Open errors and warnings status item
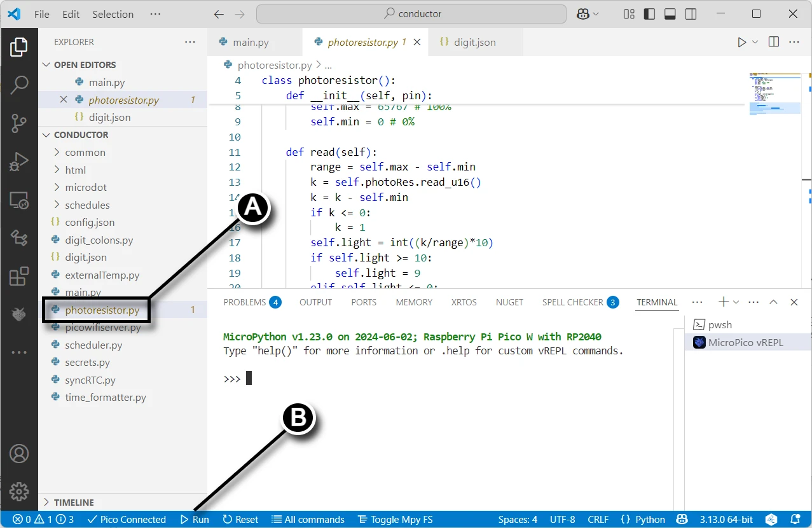 click(x=43, y=520)
